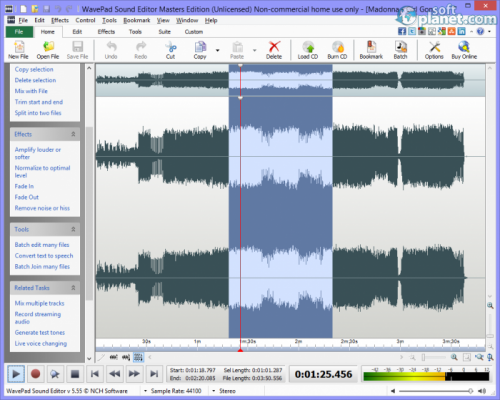Click the Facebook share icon
The image size is (500, 400).
402,31
